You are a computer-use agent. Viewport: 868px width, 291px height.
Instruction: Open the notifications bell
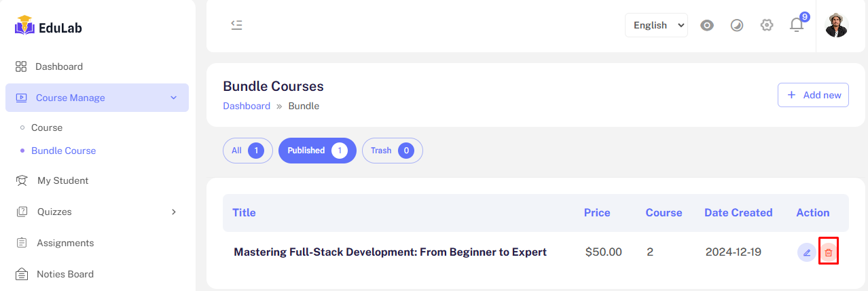pyautogui.click(x=797, y=25)
